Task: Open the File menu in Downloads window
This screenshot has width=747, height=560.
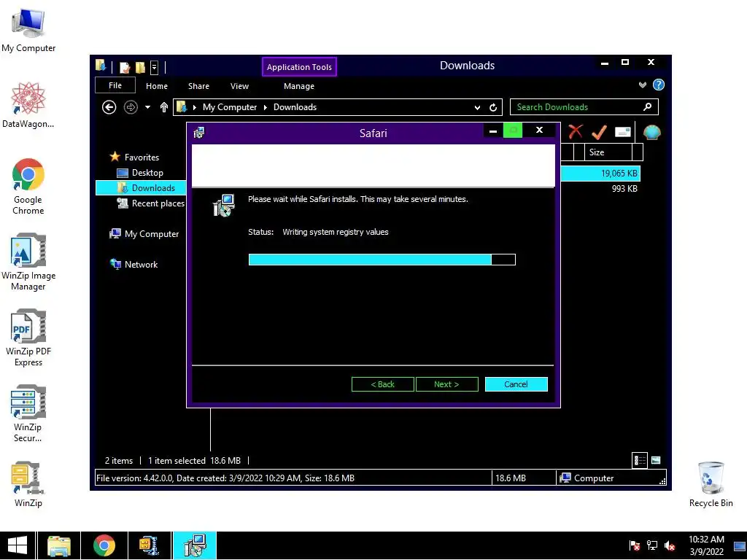Action: (115, 86)
